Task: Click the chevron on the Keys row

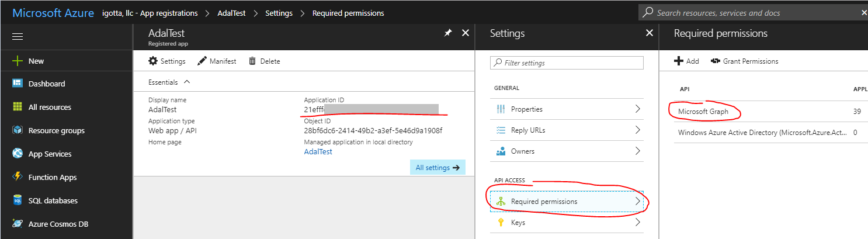Action: click(x=637, y=223)
